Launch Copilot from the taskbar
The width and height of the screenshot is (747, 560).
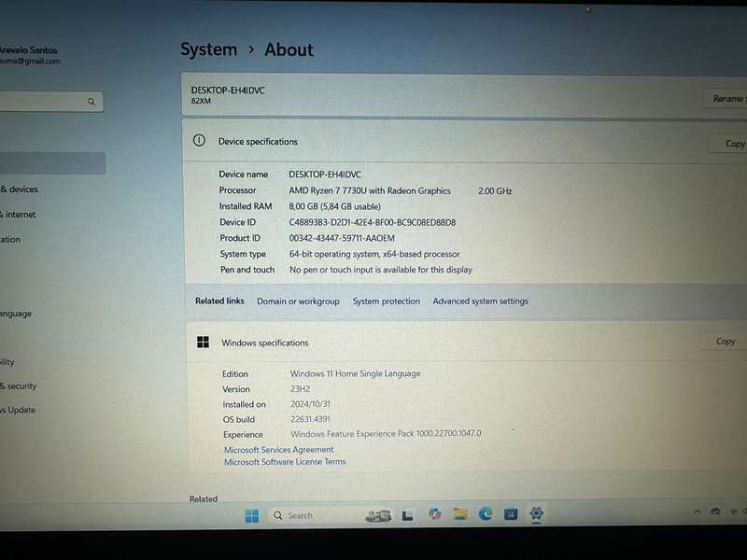434,514
